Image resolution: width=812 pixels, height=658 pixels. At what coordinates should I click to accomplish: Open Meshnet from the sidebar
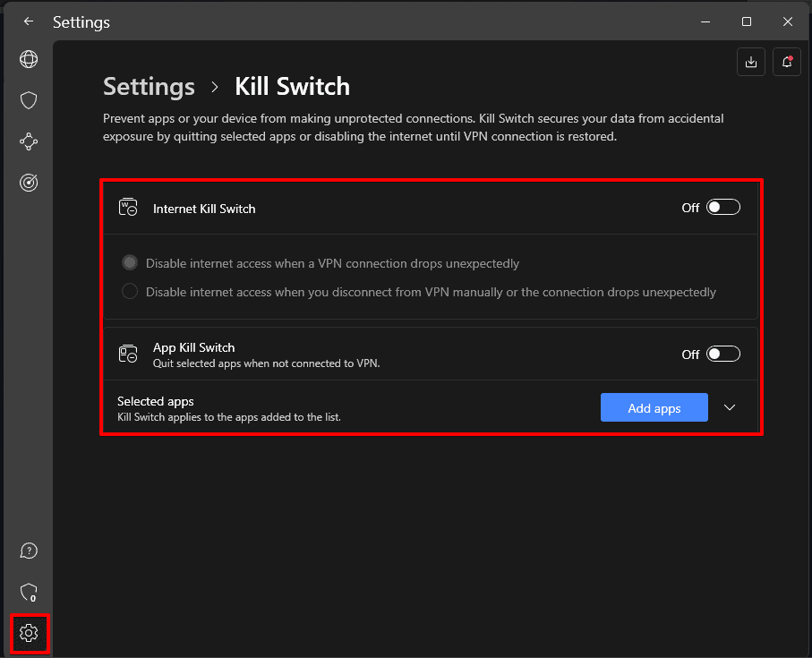[29, 141]
